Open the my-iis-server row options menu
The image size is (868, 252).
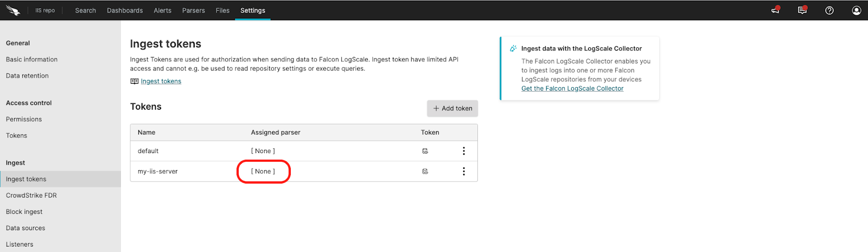pos(464,172)
